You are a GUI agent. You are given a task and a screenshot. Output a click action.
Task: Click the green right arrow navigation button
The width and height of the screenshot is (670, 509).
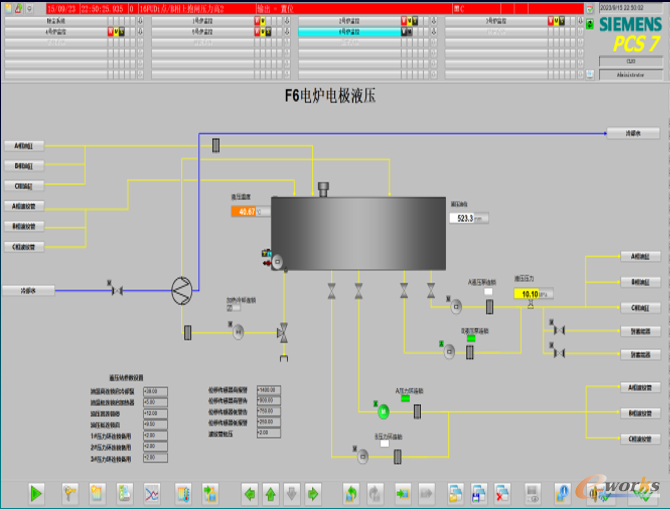[x=313, y=494]
